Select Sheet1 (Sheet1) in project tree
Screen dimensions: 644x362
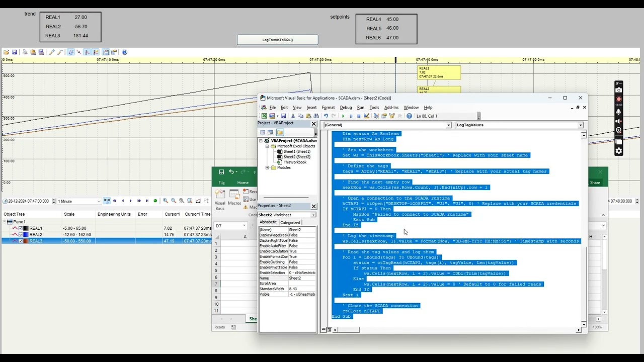[x=297, y=151]
